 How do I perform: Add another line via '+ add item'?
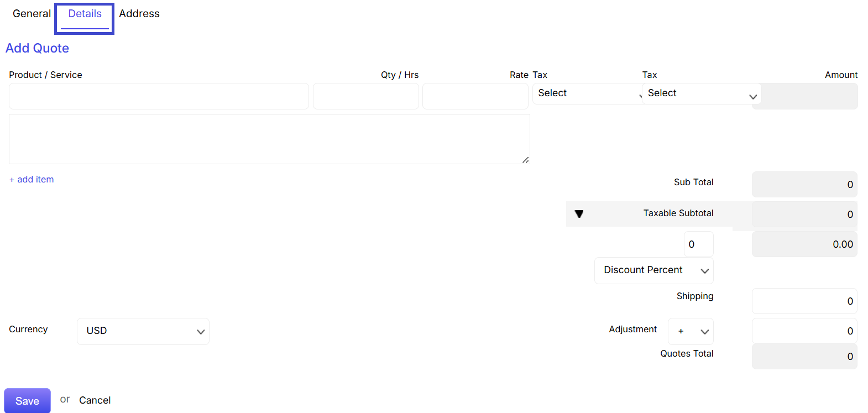32,179
